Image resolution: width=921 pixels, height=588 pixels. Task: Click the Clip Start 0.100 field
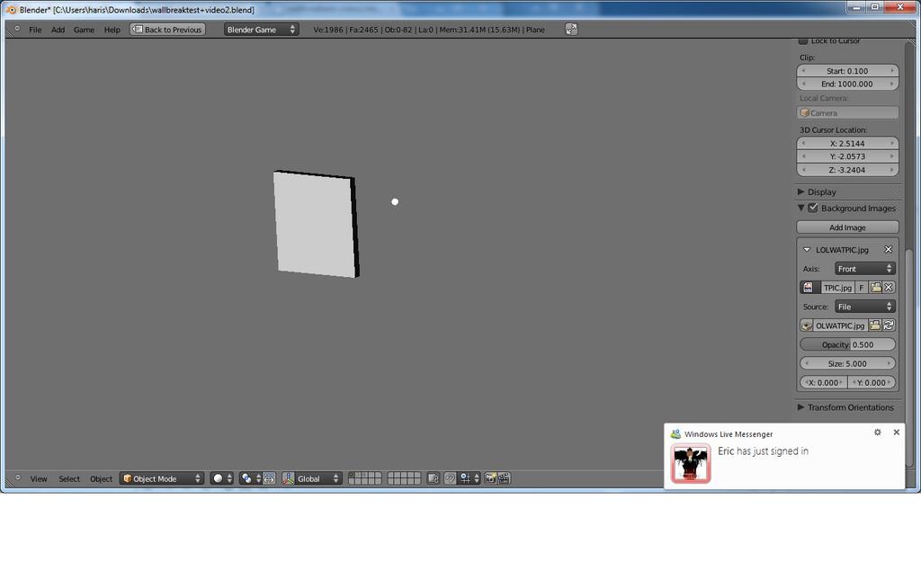847,71
